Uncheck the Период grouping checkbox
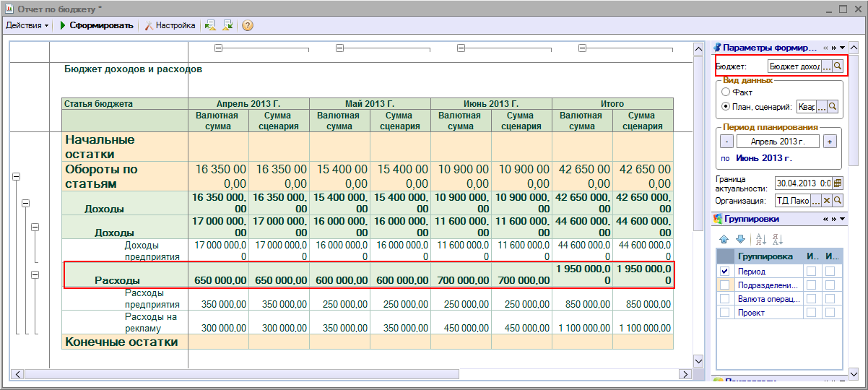Screen dimensions: 868x390 click(x=724, y=271)
